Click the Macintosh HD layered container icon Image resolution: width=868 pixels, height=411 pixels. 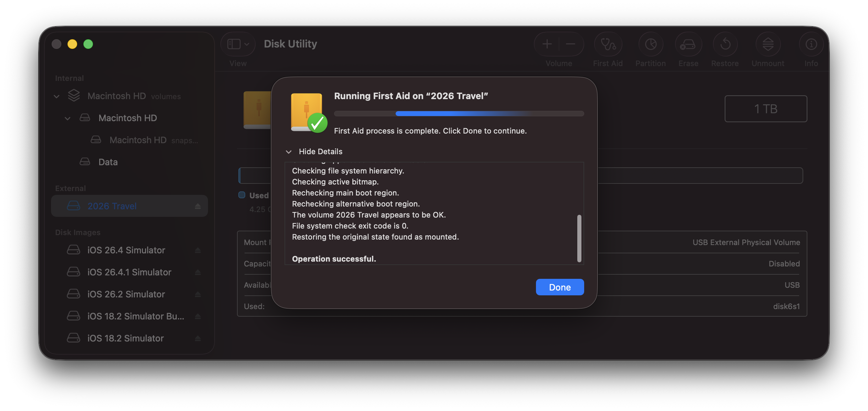click(74, 96)
